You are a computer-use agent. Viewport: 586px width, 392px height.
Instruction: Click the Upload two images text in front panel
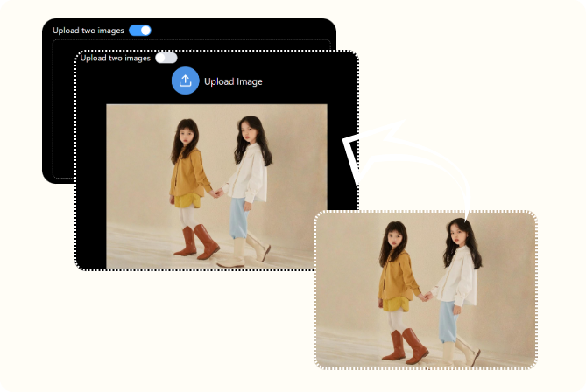pos(116,59)
